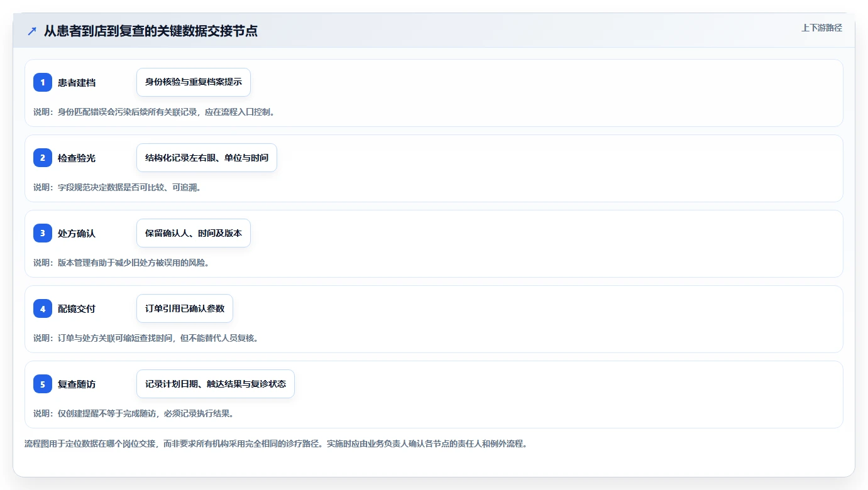Click the note about 身份匹配错误会污染后续所有关联记录
The height and width of the screenshot is (490, 868).
tap(154, 112)
